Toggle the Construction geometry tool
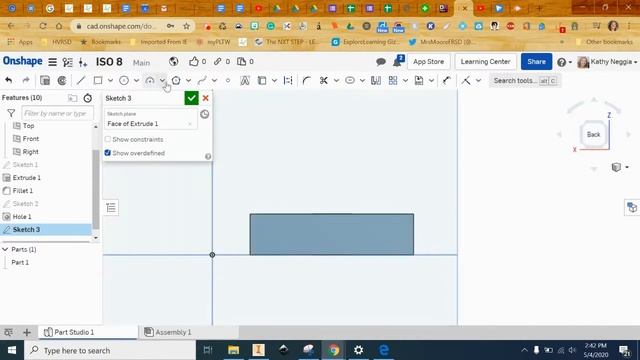 [x=288, y=80]
